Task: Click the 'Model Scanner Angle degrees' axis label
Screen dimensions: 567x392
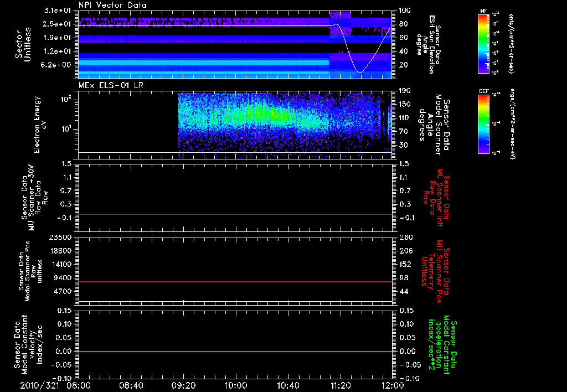Action: click(434, 125)
